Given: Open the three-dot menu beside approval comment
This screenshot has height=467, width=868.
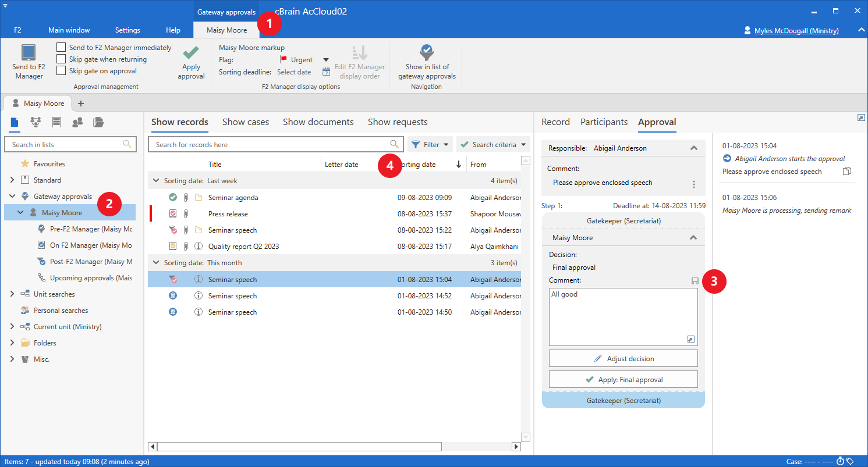Looking at the screenshot, I should pos(693,184).
